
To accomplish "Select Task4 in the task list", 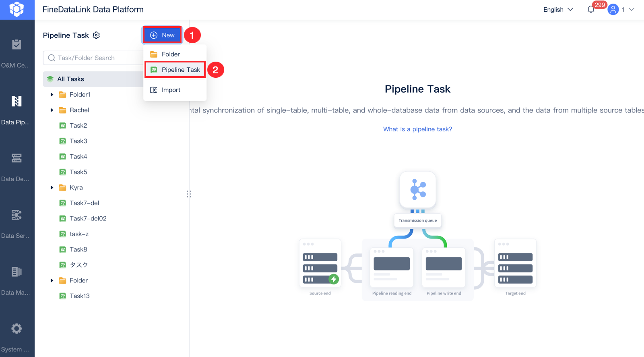I will (78, 156).
